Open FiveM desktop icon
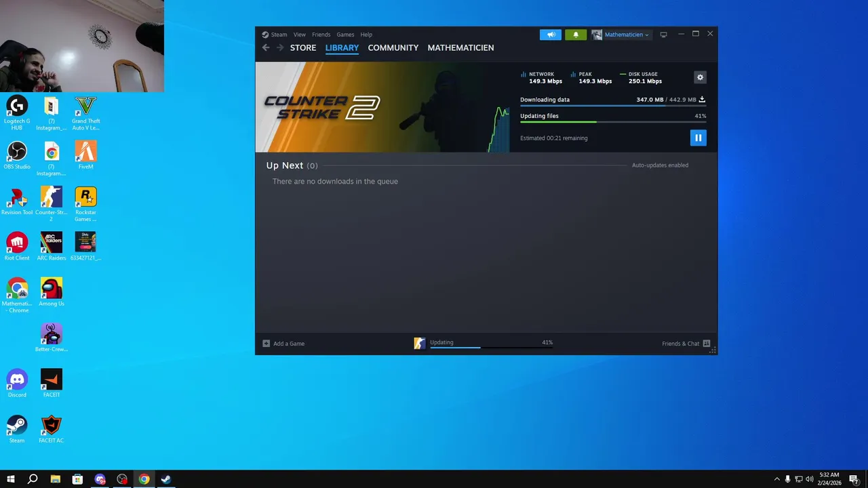The height and width of the screenshot is (488, 868). pos(86,155)
